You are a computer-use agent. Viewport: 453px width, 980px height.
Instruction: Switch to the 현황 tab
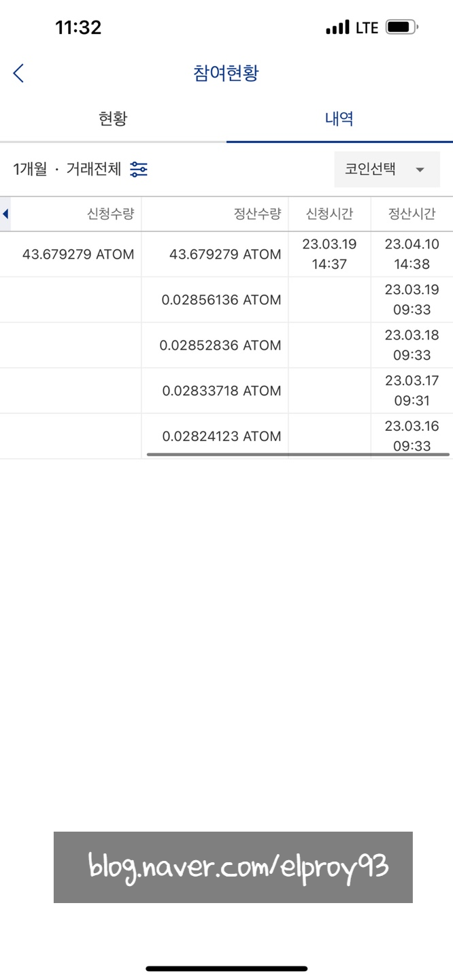tap(113, 119)
